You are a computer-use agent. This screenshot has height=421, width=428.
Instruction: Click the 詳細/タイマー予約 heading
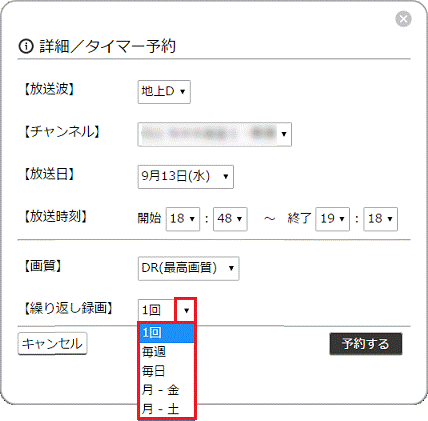(108, 46)
